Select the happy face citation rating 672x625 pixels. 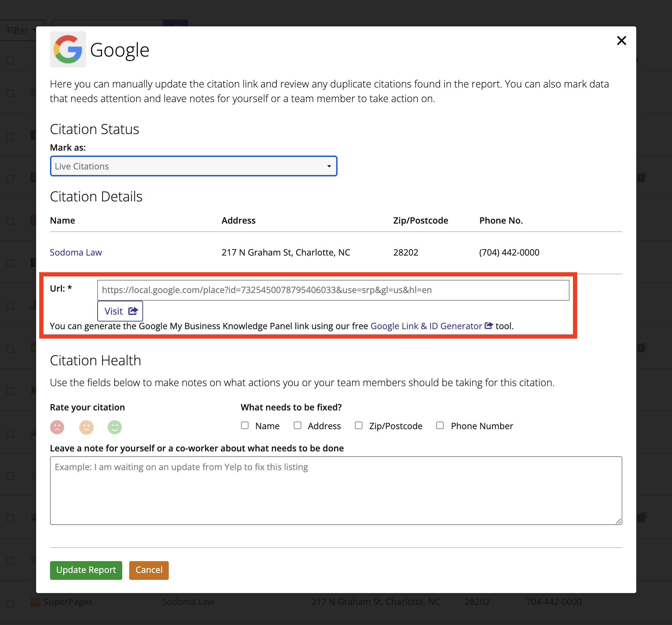115,427
